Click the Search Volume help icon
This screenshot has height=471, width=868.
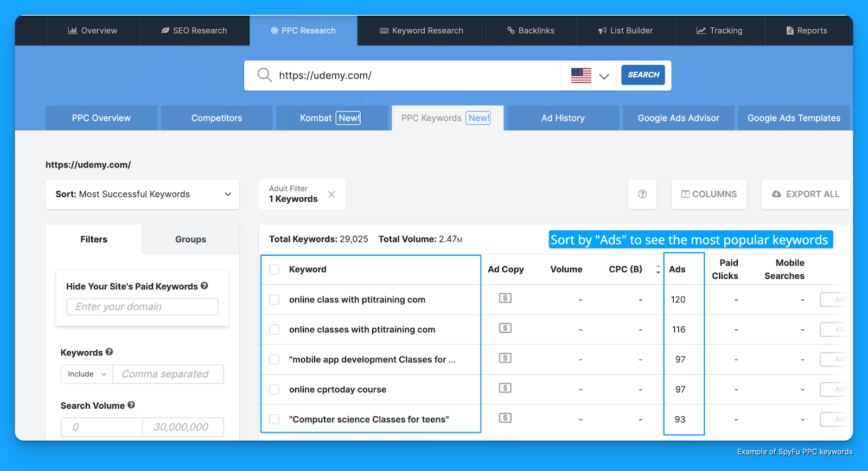point(131,405)
